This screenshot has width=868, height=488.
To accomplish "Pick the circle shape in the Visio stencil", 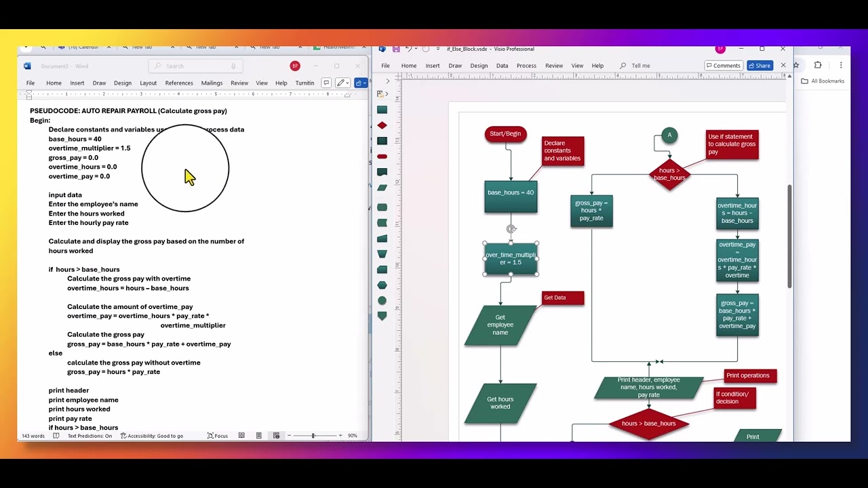I will (x=382, y=300).
